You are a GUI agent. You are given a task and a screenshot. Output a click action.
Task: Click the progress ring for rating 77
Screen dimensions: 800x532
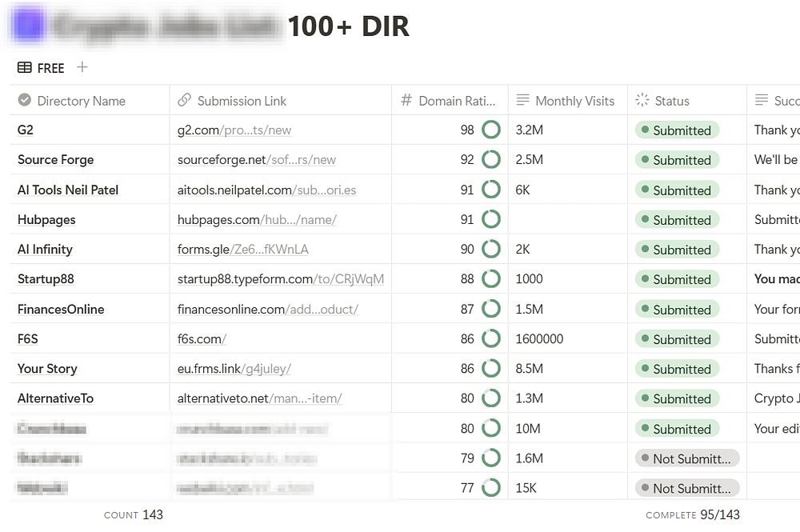(x=491, y=488)
